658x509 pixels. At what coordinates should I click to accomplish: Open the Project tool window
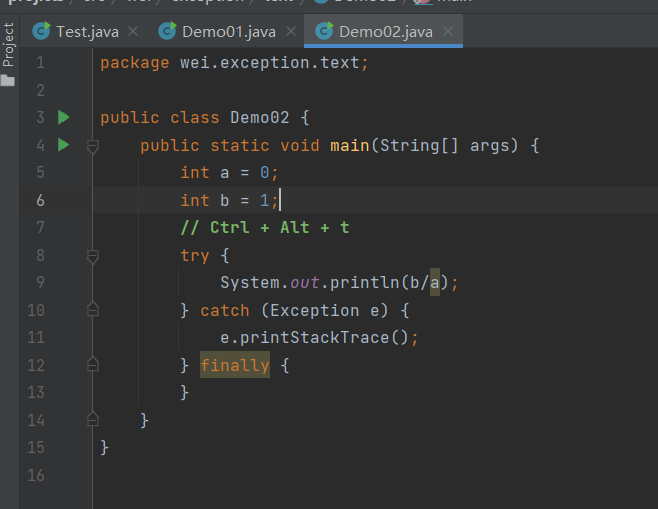[8, 45]
